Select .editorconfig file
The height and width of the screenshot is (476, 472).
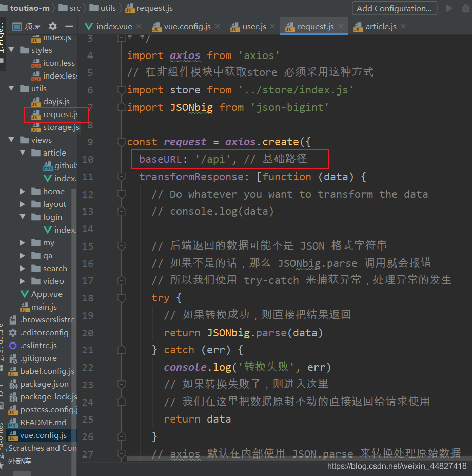click(x=38, y=332)
